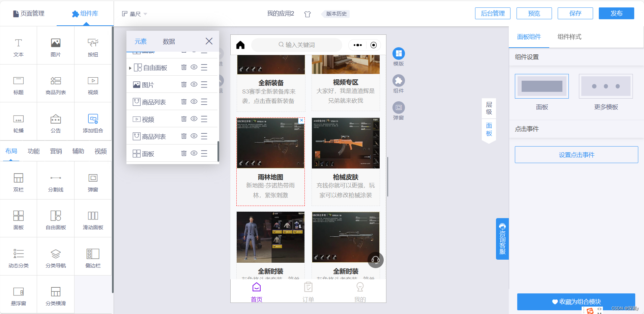The image size is (644, 314).
Task: Click 设置点击事件 button
Action: (x=576, y=155)
